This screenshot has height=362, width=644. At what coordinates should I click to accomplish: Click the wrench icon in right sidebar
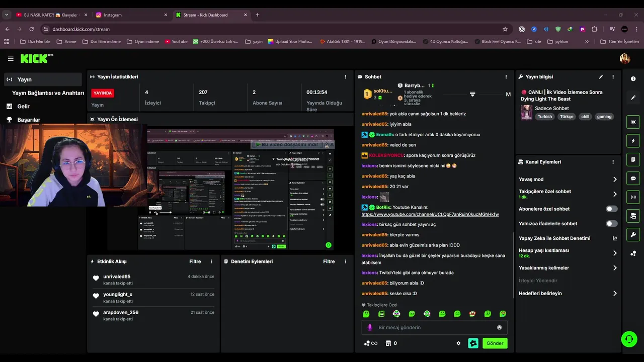633,235
